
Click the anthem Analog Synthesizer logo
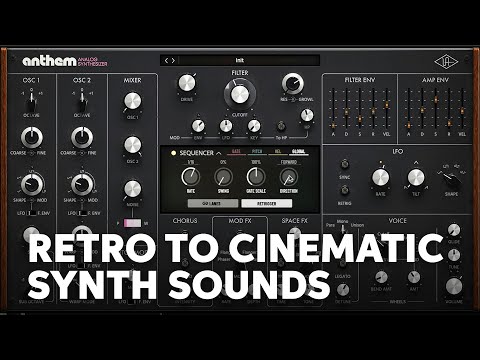coord(65,61)
